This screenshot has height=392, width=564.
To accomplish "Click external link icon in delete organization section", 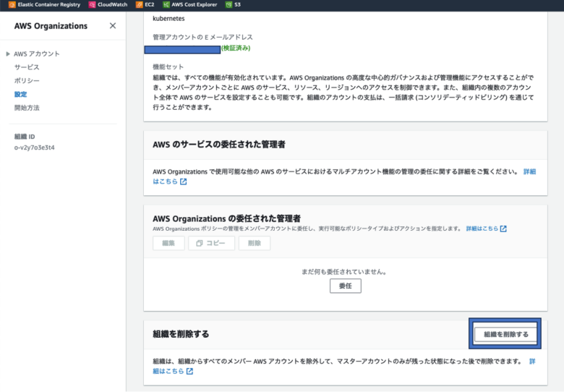I will click(189, 371).
